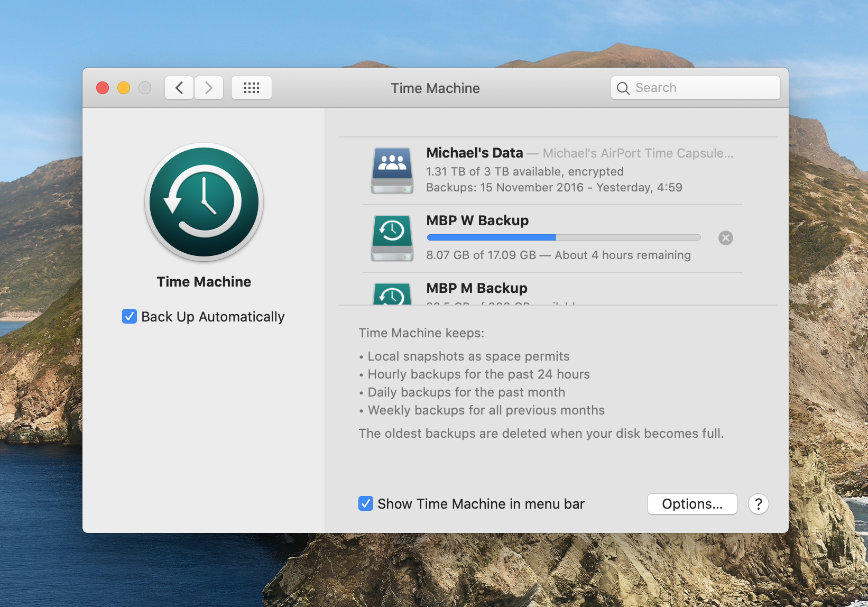Click the Time Machine title bar label
Viewport: 868px width, 607px height.
click(x=435, y=88)
